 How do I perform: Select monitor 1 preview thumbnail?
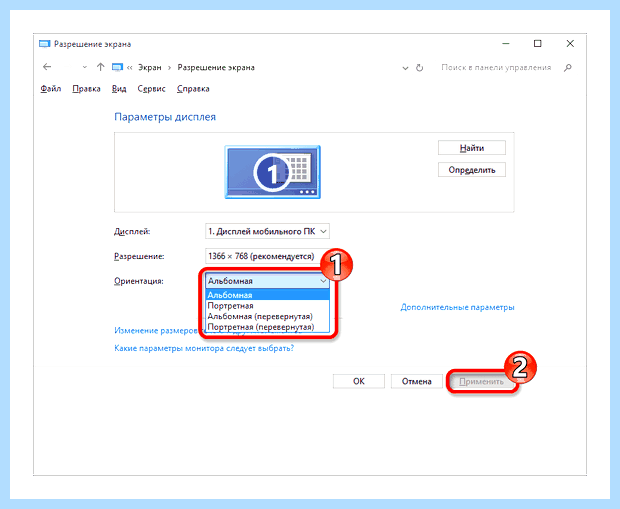272,172
